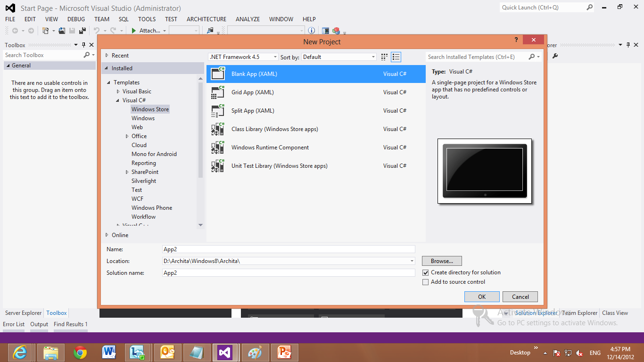Switch to small icons view for templates
This screenshot has height=362, width=644.
point(396,57)
